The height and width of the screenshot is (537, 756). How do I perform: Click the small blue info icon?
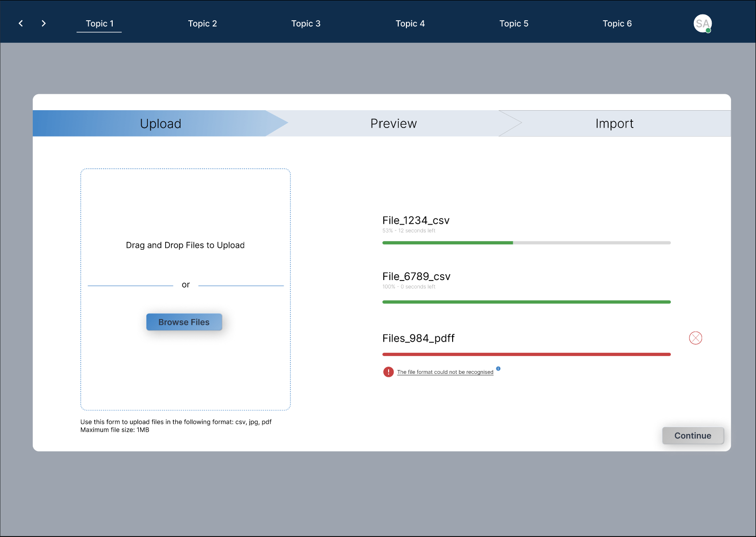(498, 369)
